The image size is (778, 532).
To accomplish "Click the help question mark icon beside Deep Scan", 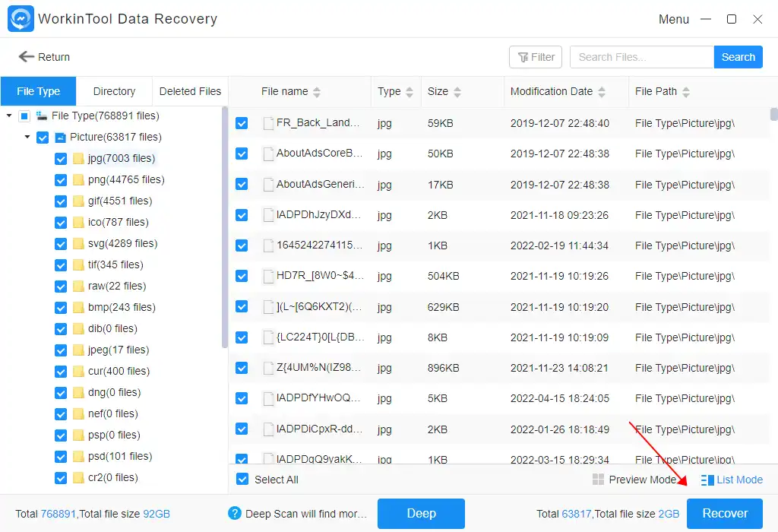I will click(235, 513).
